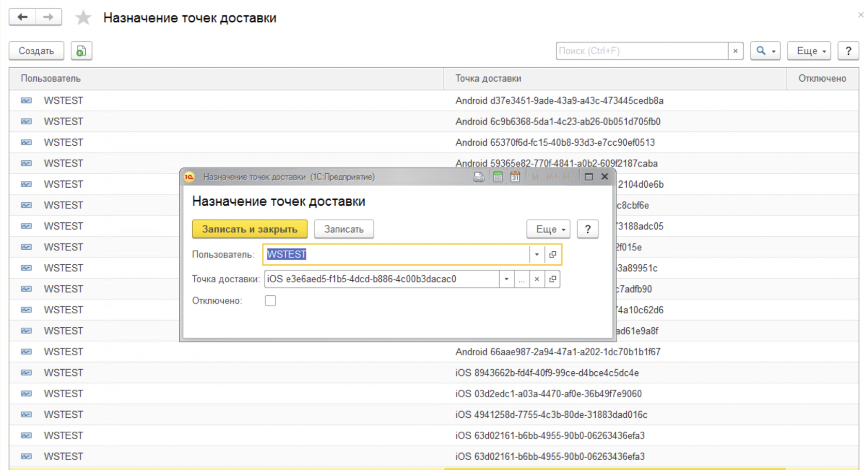Open the main window Еще menu
Screen dimensions: 868x470
click(x=809, y=51)
